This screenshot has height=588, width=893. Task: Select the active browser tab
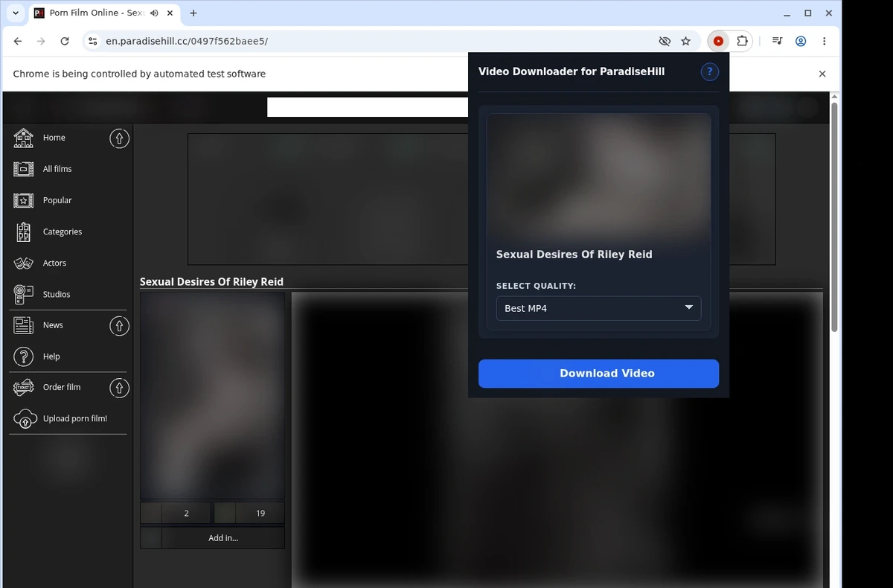point(104,13)
